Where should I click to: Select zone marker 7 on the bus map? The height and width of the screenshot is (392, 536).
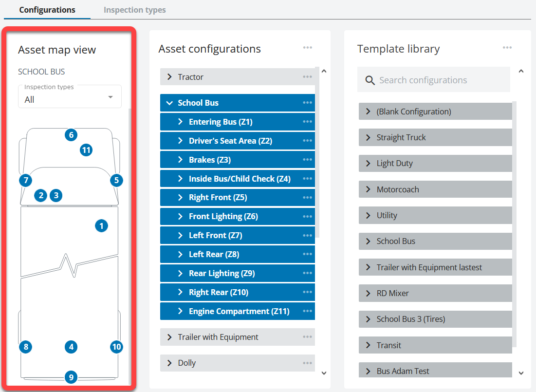coord(26,180)
